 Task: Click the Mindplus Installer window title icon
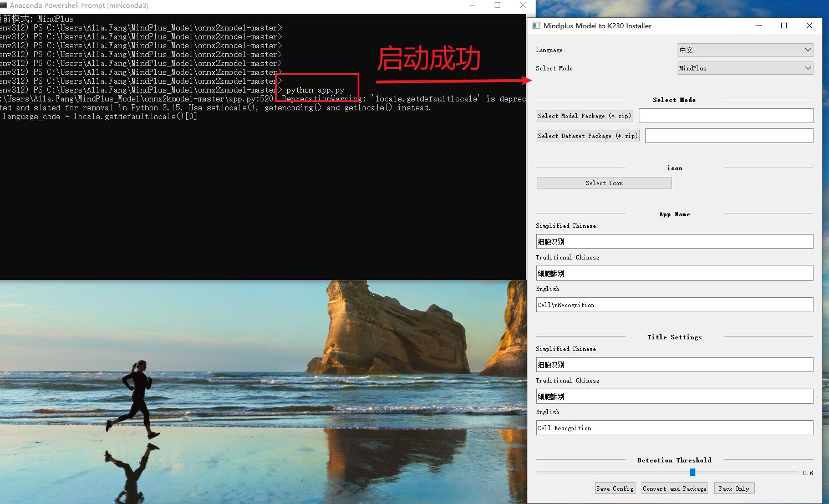point(536,26)
